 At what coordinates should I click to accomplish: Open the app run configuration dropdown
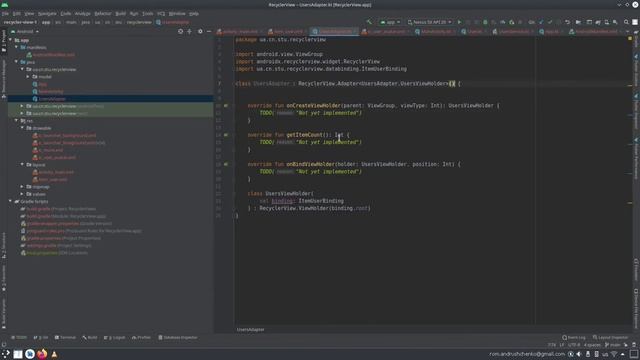(390, 22)
